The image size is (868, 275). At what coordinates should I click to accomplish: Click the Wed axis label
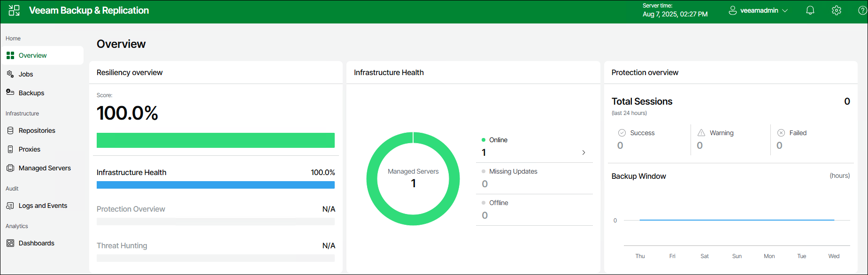click(834, 256)
